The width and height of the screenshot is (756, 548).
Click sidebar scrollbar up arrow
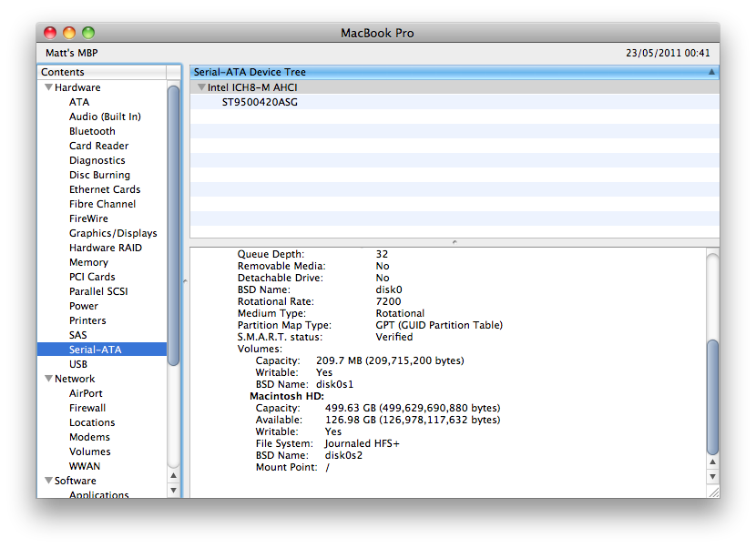coord(174,476)
